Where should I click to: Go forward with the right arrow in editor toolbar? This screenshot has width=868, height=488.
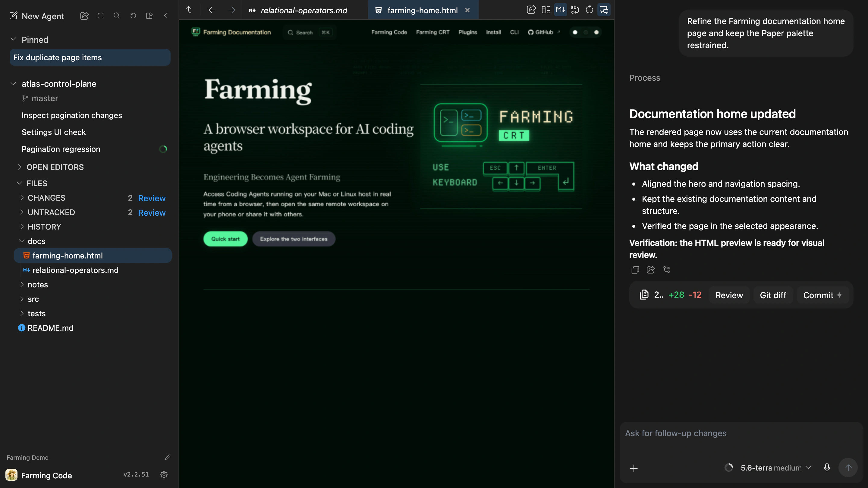click(x=231, y=10)
